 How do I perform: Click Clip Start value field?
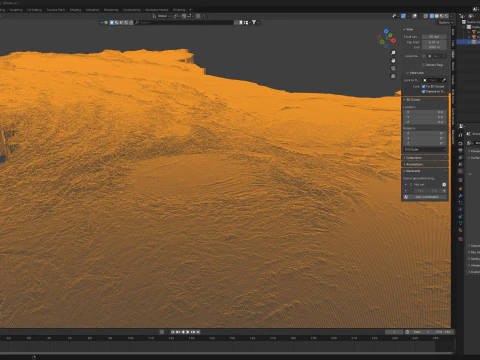[434, 42]
